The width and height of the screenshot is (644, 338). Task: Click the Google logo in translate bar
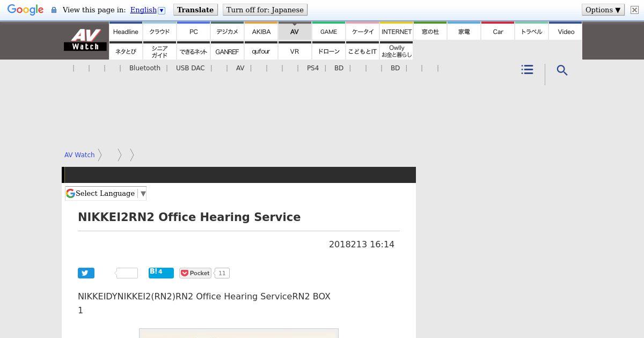coord(25,10)
